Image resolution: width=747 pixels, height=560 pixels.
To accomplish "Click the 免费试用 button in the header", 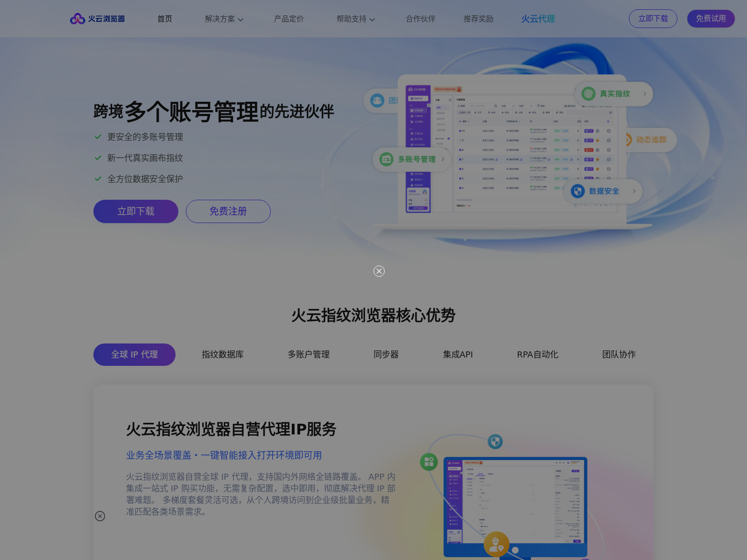I will (x=711, y=19).
